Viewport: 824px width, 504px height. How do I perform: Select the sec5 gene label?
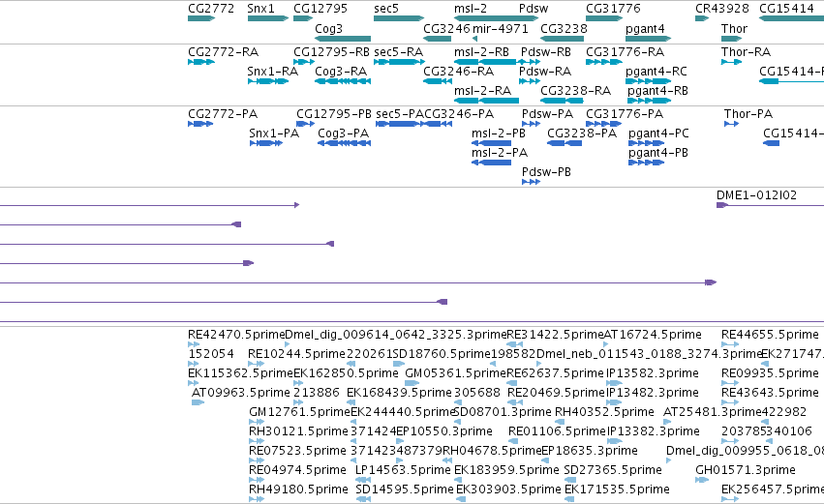click(386, 9)
